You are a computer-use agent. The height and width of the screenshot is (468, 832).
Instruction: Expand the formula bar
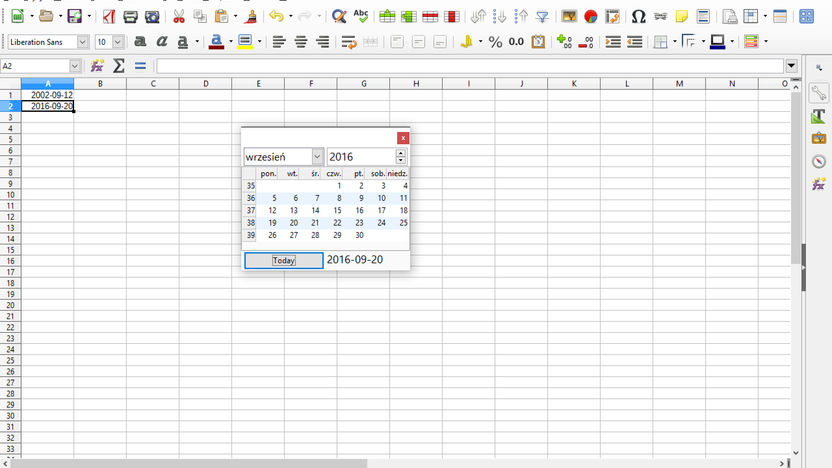tap(791, 66)
